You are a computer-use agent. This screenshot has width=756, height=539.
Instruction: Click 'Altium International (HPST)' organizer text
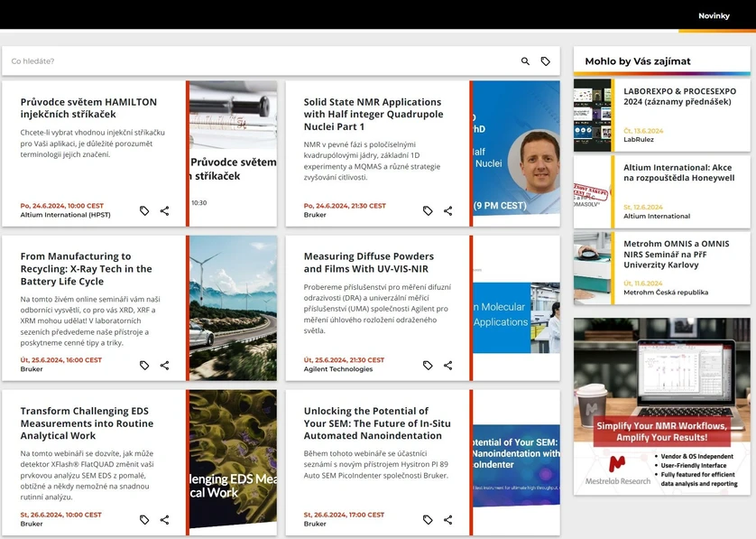pyautogui.click(x=65, y=215)
